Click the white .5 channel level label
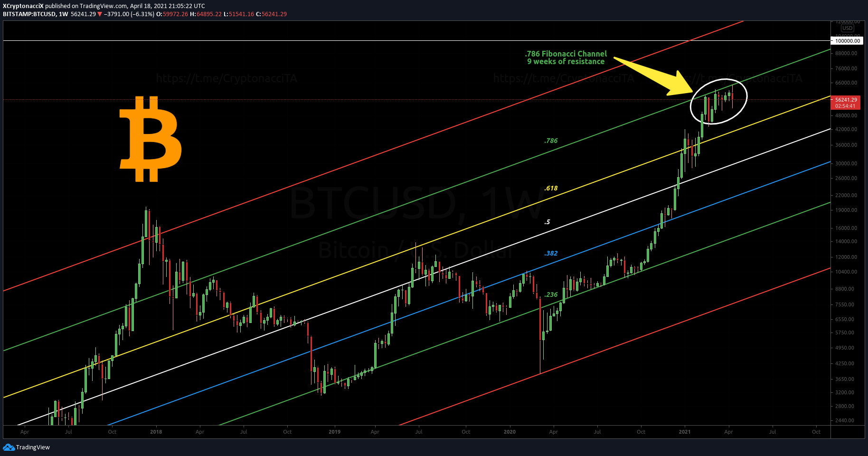 (x=547, y=222)
